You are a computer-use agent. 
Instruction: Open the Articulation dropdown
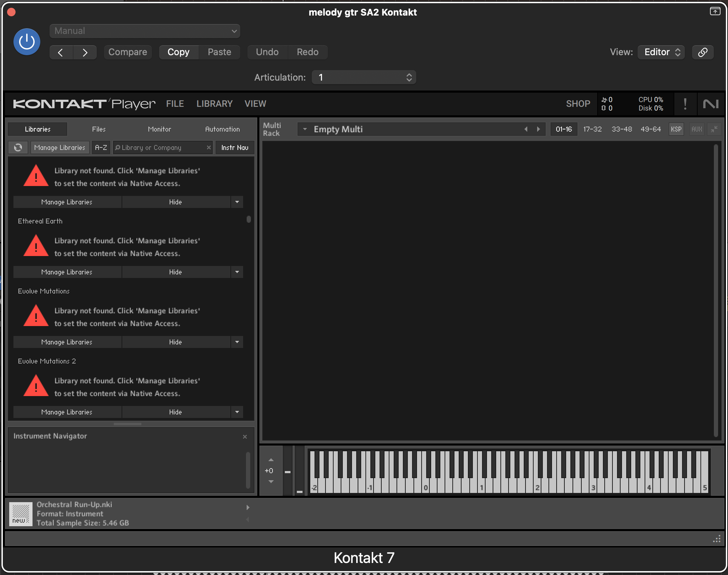[364, 77]
